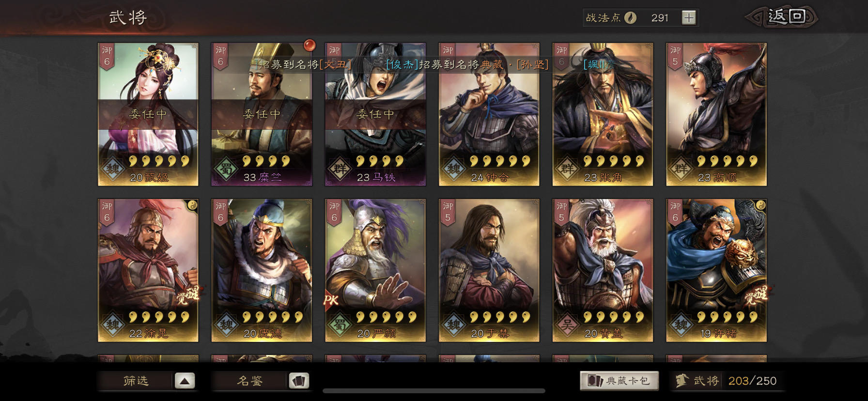Open the 钟会 general card
This screenshot has height=401, width=868.
click(x=489, y=114)
